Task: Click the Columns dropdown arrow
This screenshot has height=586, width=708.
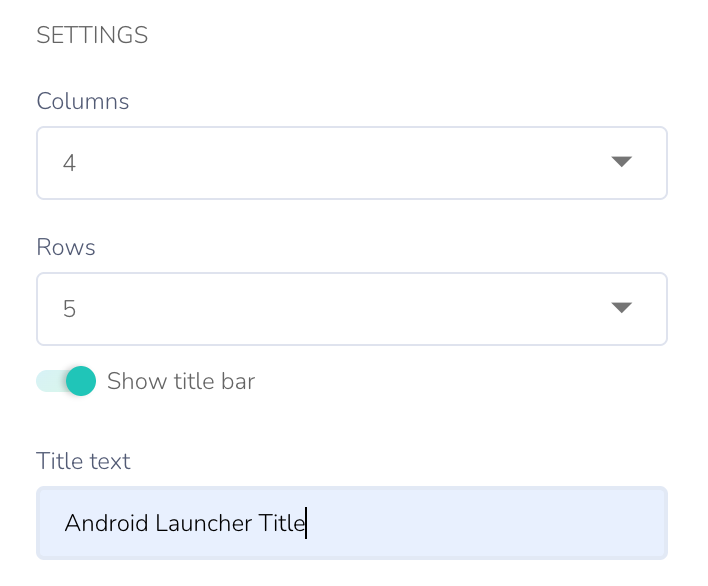Action: pyautogui.click(x=621, y=162)
